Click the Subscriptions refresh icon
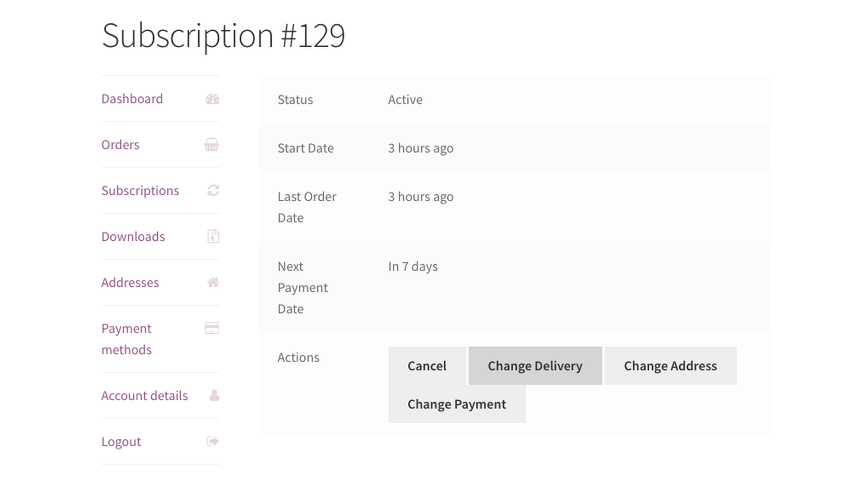Image resolution: width=868 pixels, height=488 pixels. (x=213, y=190)
